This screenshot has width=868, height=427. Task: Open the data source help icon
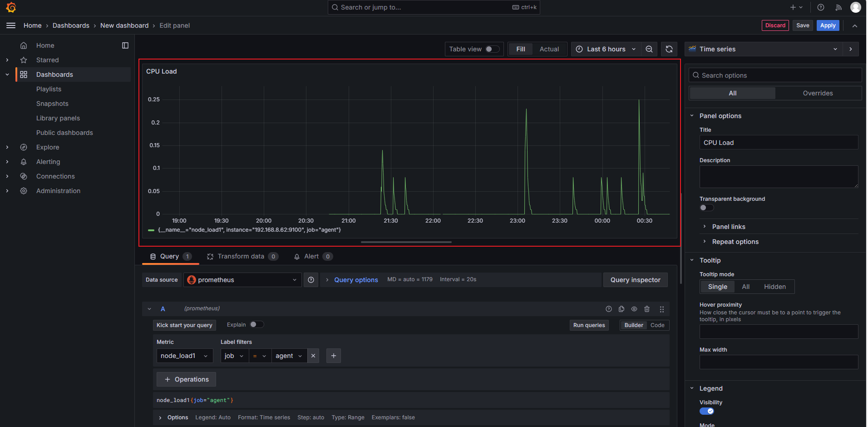311,280
